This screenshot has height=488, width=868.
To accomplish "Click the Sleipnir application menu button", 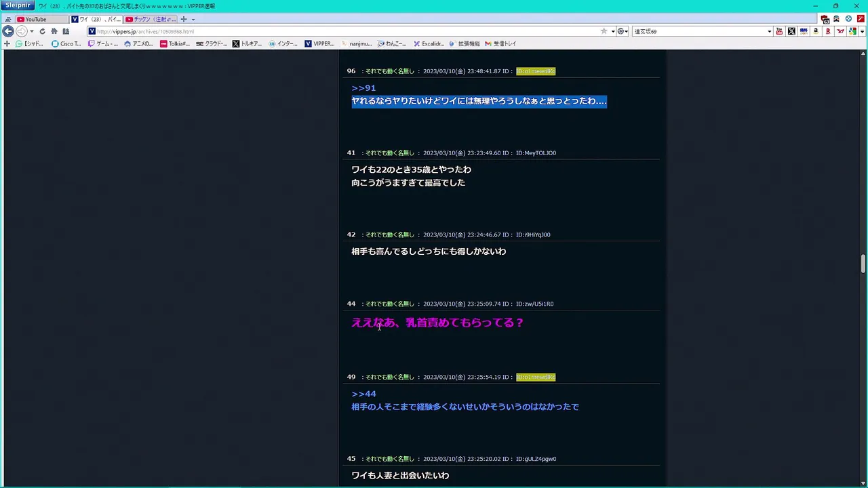I will tap(17, 5).
